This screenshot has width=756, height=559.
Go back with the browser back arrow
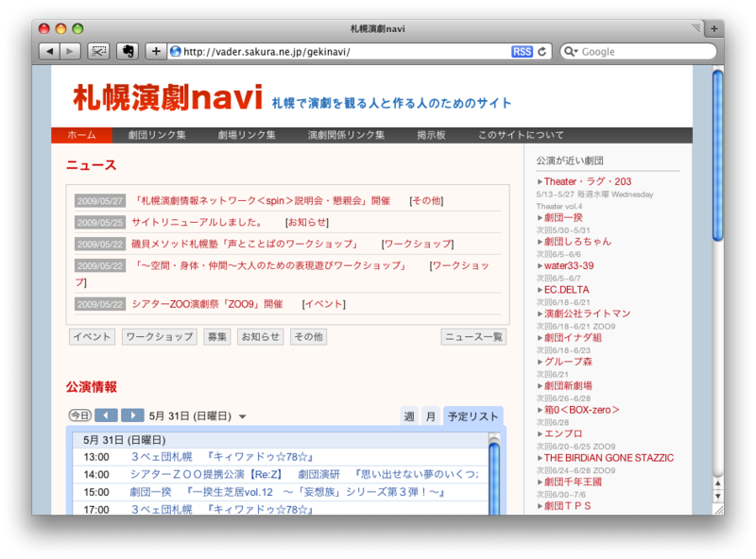[x=49, y=51]
